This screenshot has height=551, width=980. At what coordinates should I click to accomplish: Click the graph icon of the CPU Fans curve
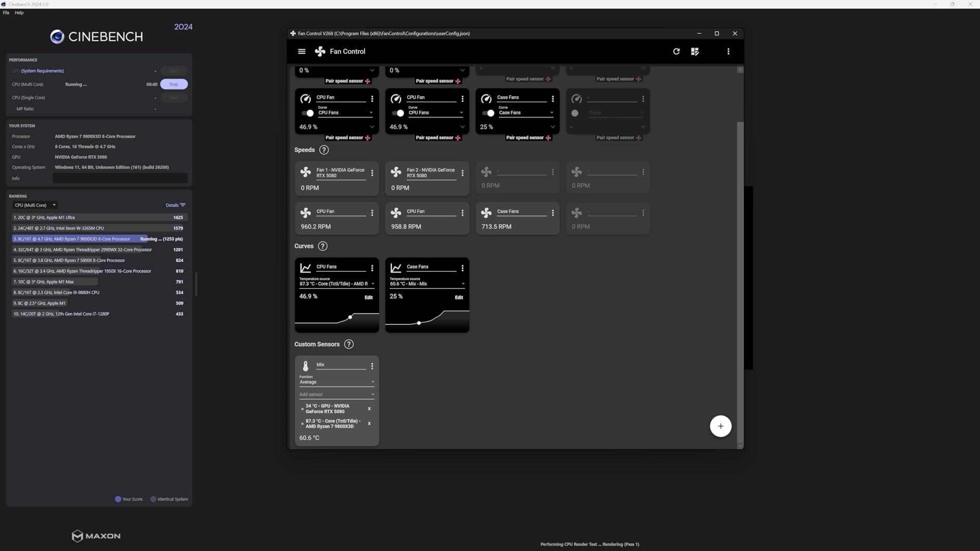point(306,268)
